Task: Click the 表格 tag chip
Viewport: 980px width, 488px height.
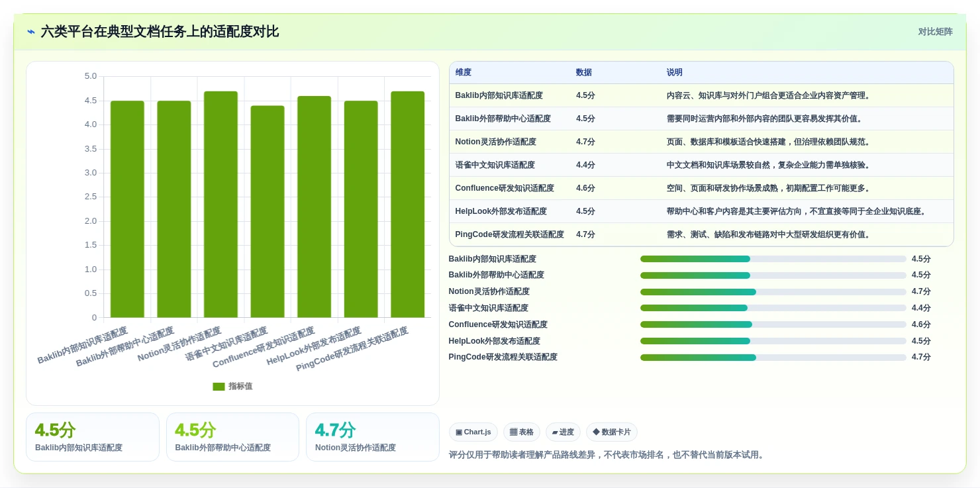Action: click(522, 432)
